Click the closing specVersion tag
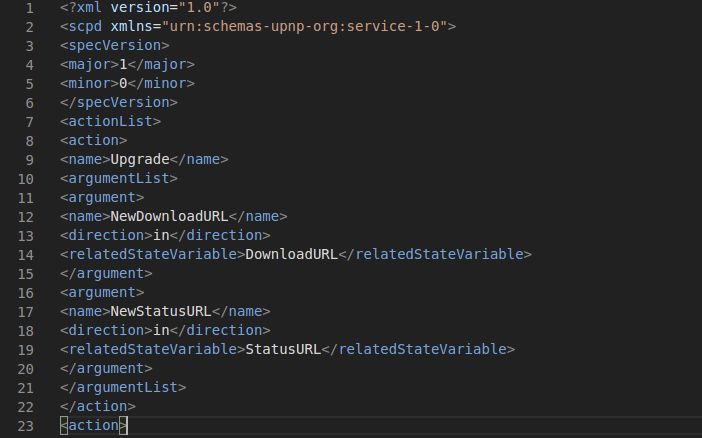 point(119,103)
